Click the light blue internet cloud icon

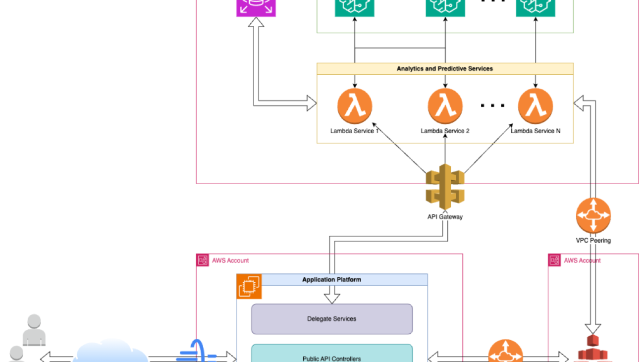110,351
